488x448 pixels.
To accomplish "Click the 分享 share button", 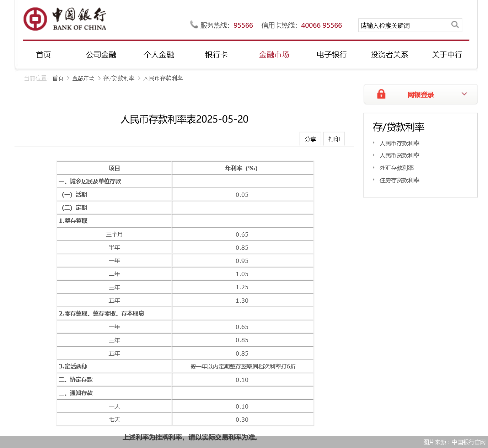I will click(x=310, y=139).
